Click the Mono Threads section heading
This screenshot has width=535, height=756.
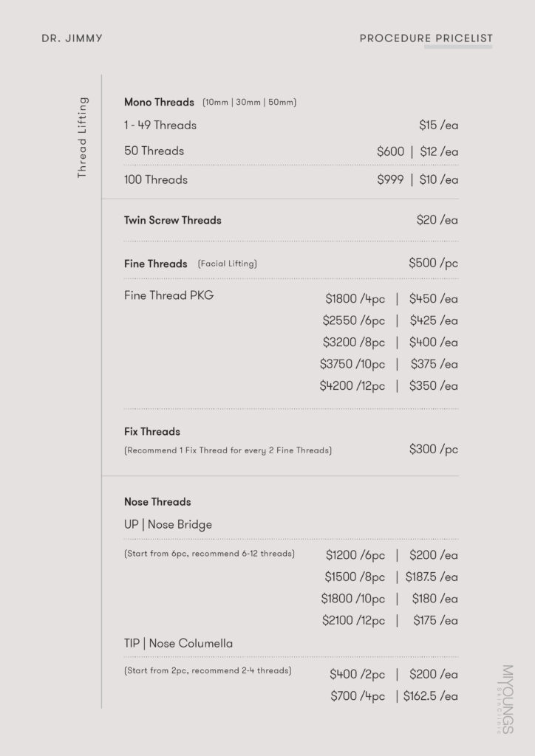[159, 102]
